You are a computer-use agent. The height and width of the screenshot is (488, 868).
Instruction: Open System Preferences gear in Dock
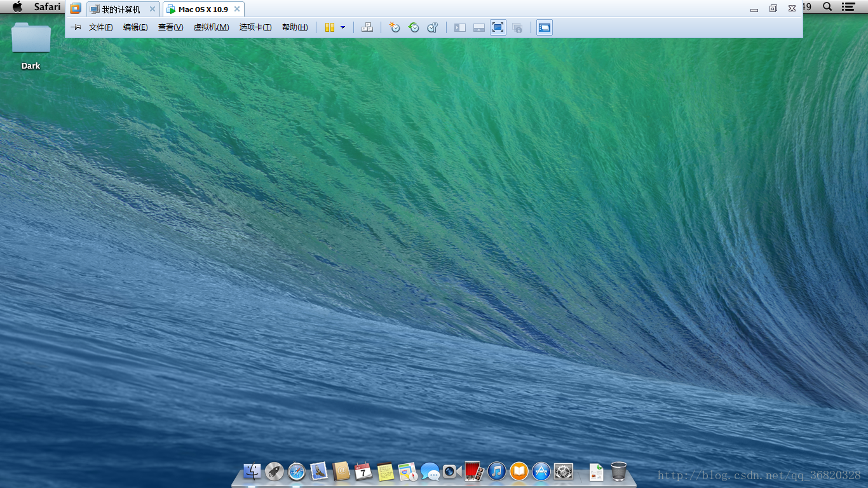(x=564, y=471)
